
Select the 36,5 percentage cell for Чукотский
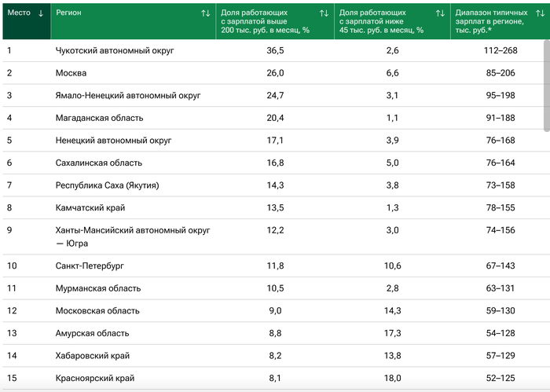pos(275,50)
